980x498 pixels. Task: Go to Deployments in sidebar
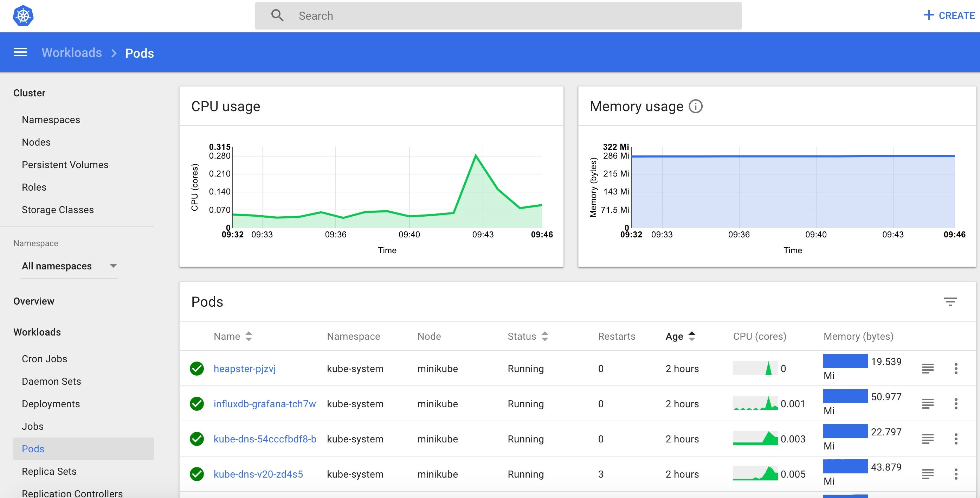click(51, 404)
